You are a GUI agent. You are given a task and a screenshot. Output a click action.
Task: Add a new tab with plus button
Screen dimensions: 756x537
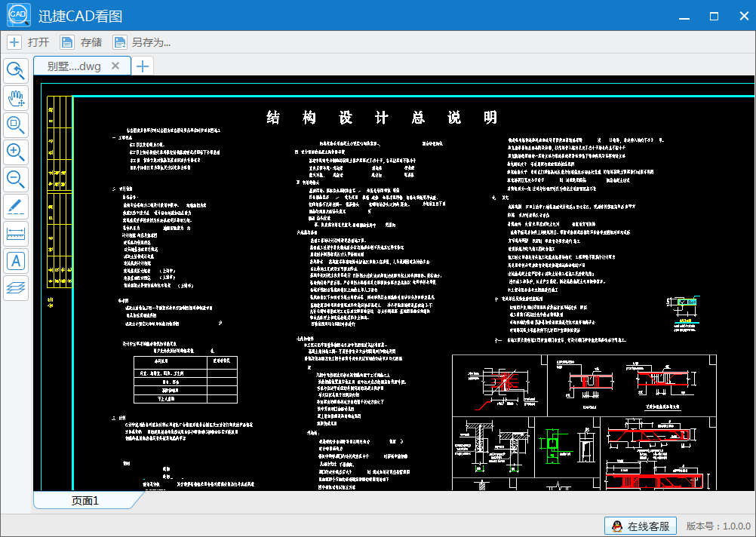143,66
